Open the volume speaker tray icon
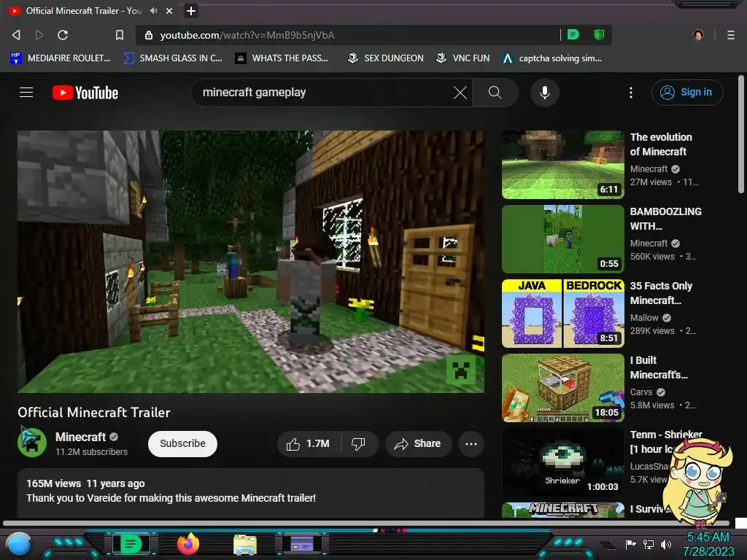 (666, 544)
